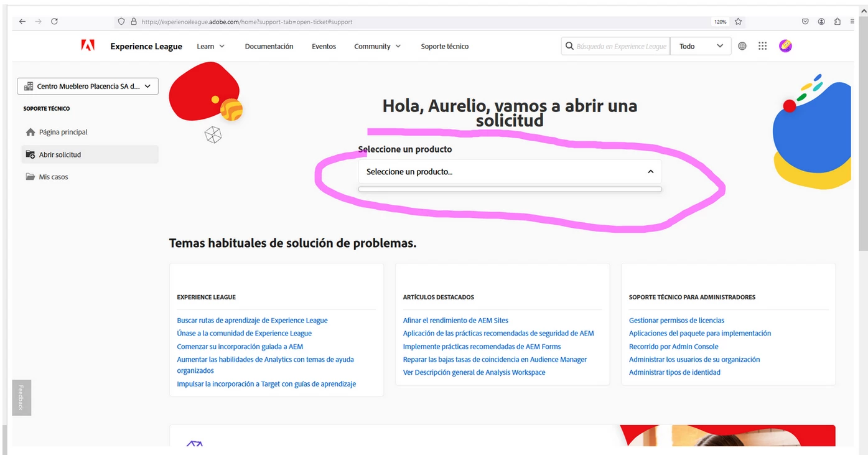Open Administrar los usuarios de su organización
Image resolution: width=868 pixels, height=455 pixels.
coord(694,360)
